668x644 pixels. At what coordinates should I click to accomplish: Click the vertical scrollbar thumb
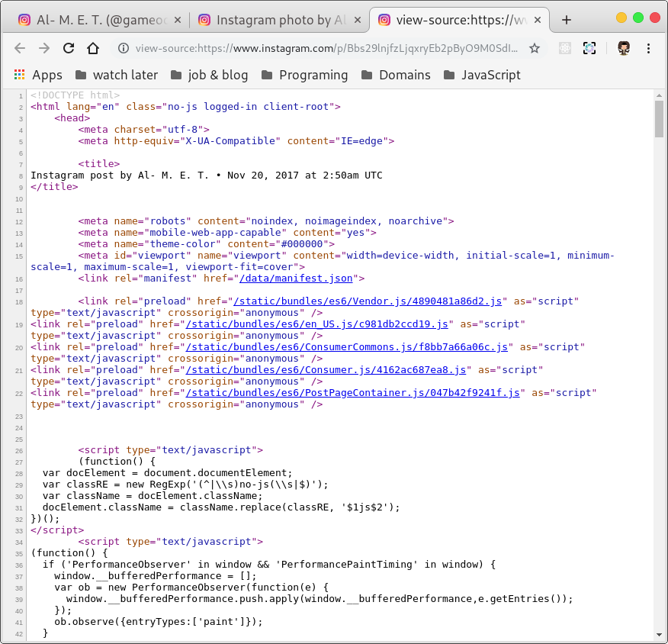coord(659,118)
